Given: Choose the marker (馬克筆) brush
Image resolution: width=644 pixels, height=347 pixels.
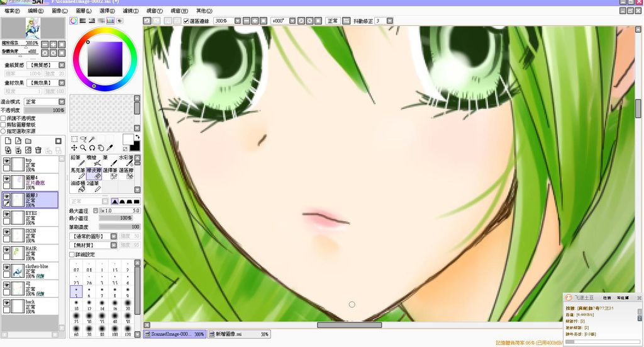Looking at the screenshot, I should [77, 173].
